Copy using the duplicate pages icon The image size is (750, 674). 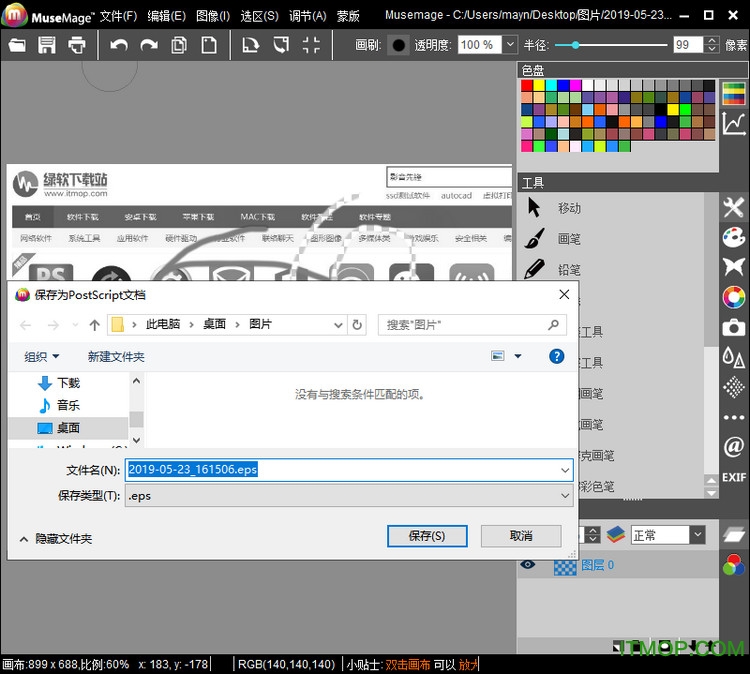179,45
